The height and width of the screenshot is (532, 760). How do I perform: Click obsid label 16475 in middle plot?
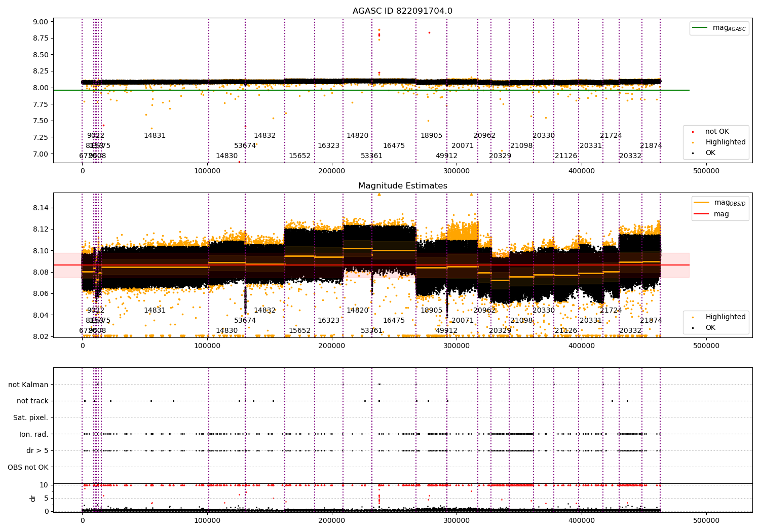pyautogui.click(x=394, y=321)
